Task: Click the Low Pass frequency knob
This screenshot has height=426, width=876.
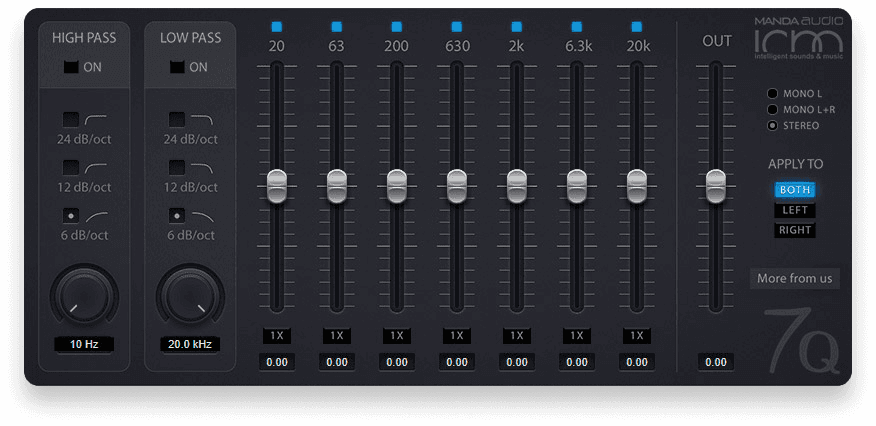Action: 189,293
